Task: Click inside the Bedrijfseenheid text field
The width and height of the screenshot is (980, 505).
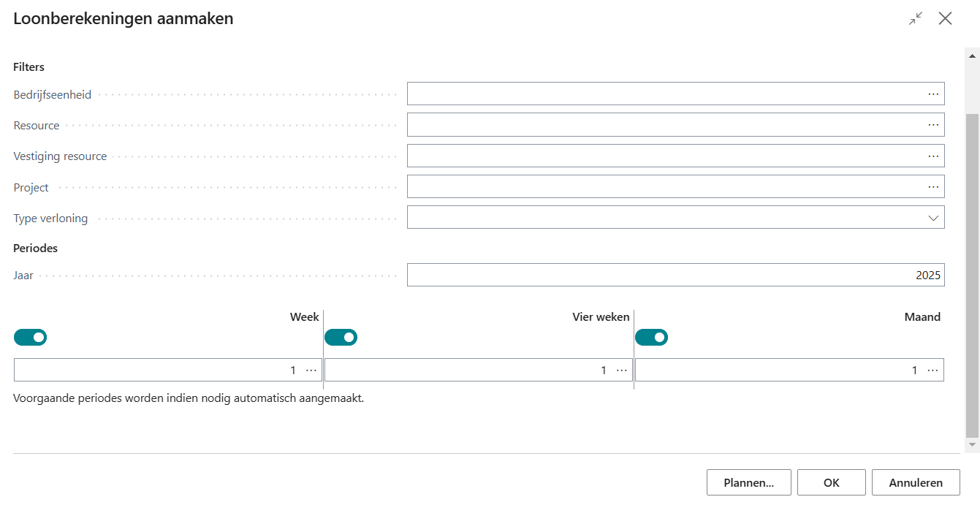Action: click(665, 94)
